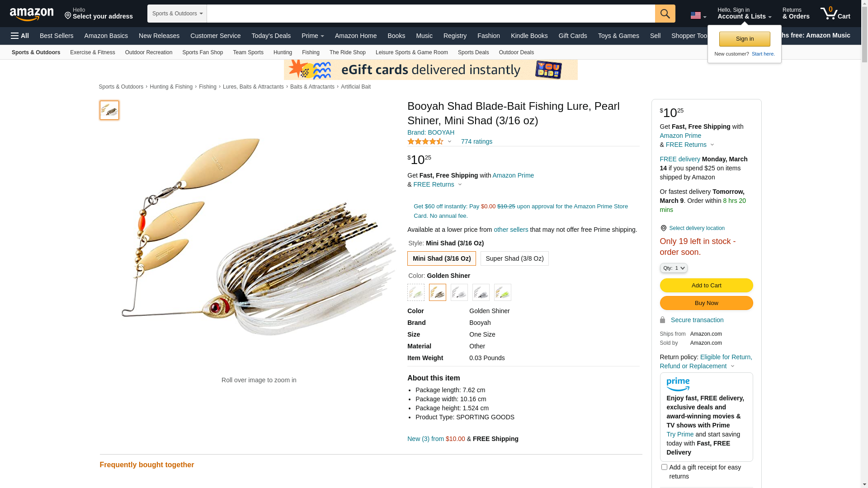The height and width of the screenshot is (488, 868).
Task: Click the Add to Cart button
Action: (706, 285)
